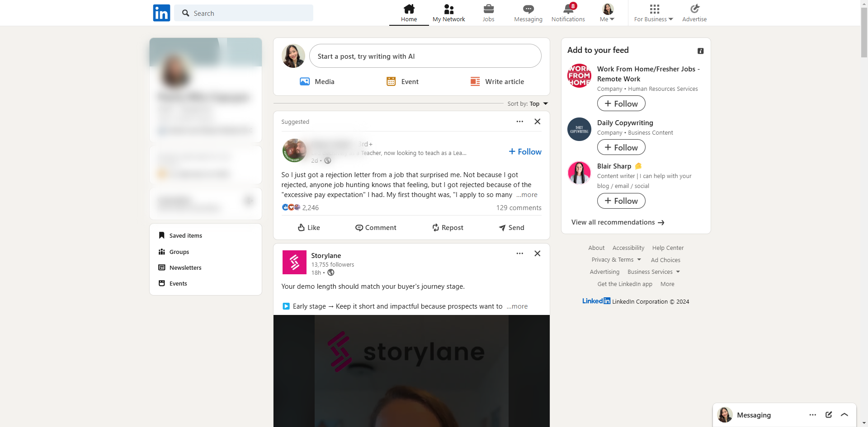
Task: Open the suggested post author's avatar
Action: pos(294,150)
